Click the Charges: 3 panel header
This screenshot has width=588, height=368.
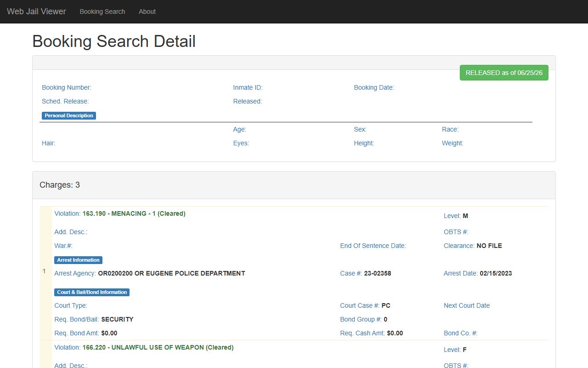(294, 185)
